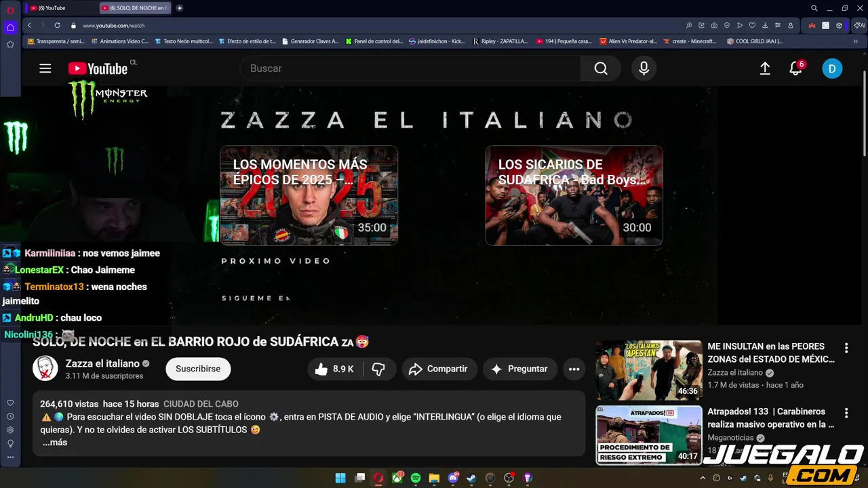
Task: Click the YouTube search magnifier button
Action: [x=601, y=68]
